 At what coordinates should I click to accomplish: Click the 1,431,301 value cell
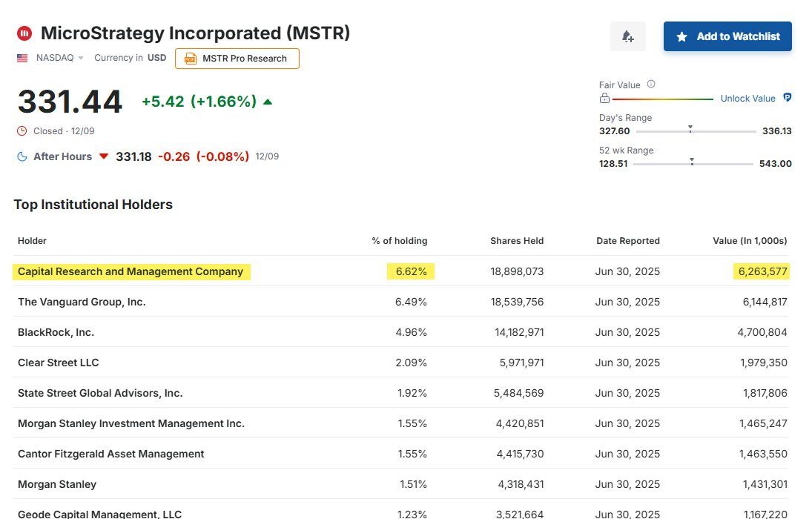point(765,484)
